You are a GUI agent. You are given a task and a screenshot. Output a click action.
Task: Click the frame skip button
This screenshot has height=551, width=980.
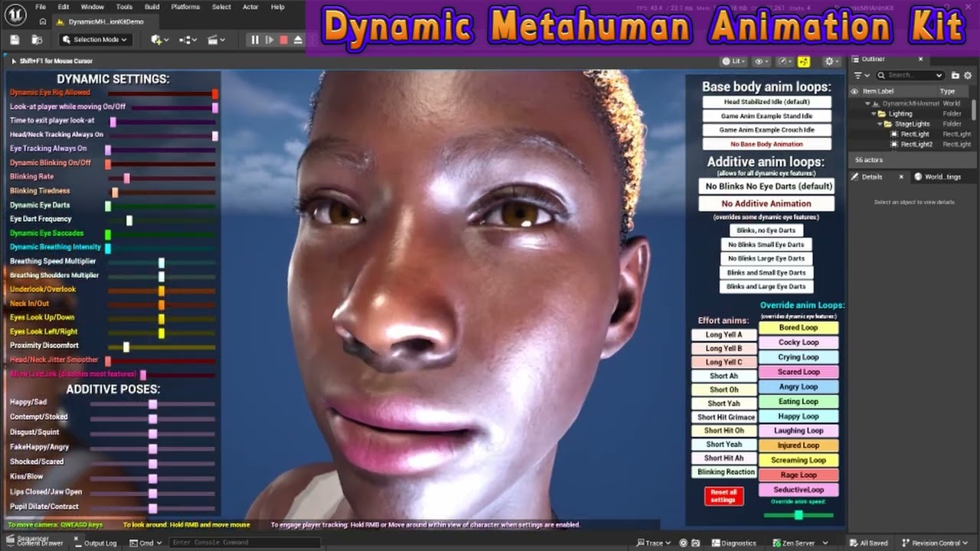click(269, 40)
